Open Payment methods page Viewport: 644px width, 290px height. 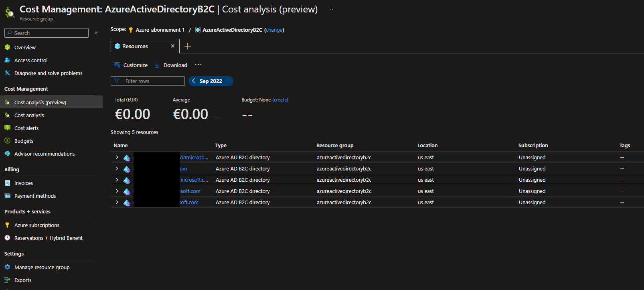coord(35,196)
